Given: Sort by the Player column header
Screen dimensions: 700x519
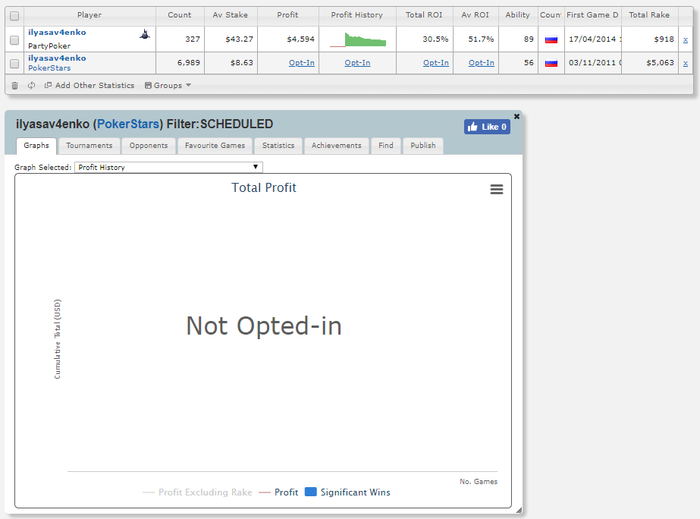Looking at the screenshot, I should coord(89,15).
